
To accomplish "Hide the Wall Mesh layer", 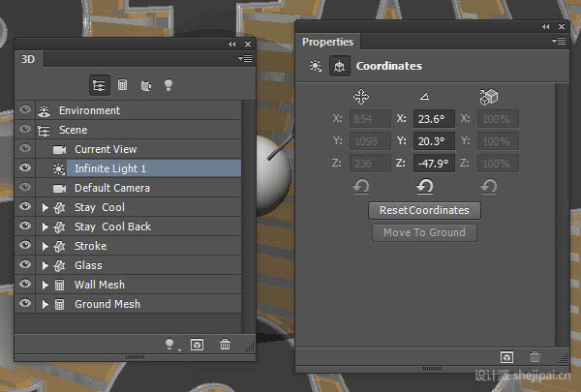I will [25, 284].
